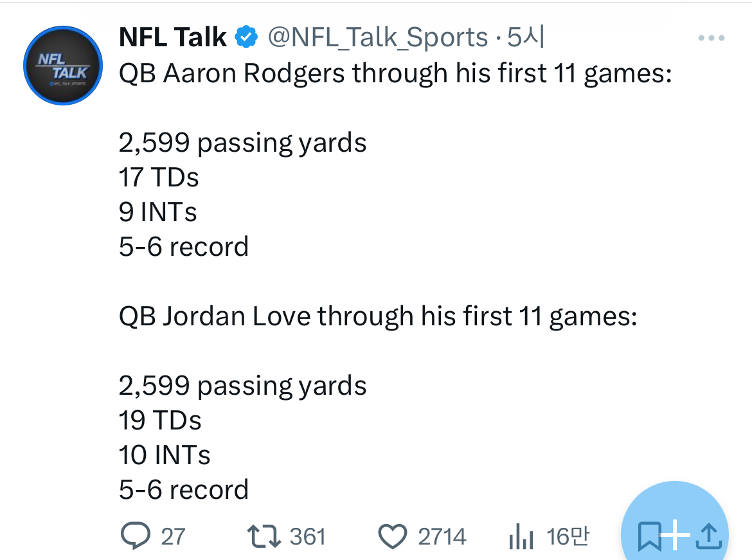The image size is (752, 560).
Task: Click the Jordan Love headline text line
Action: click(378, 316)
